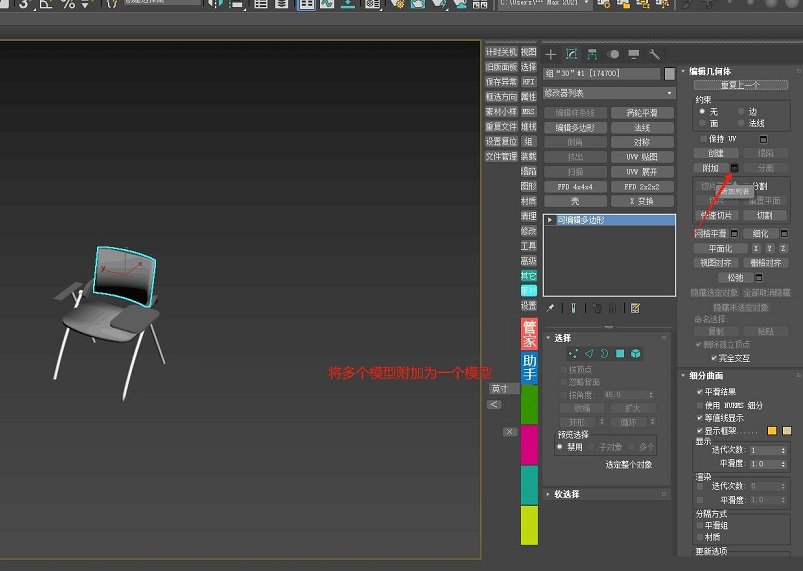Screen dimensions: 803x571
Task: Open settings box next to 保持 UV
Action: 764,139
